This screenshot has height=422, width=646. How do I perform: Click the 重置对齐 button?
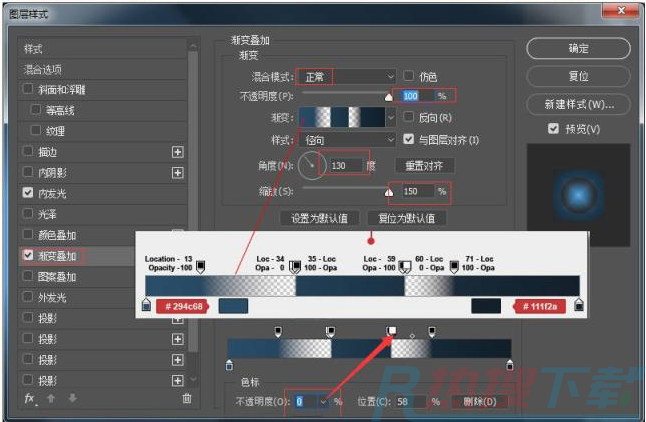point(424,165)
